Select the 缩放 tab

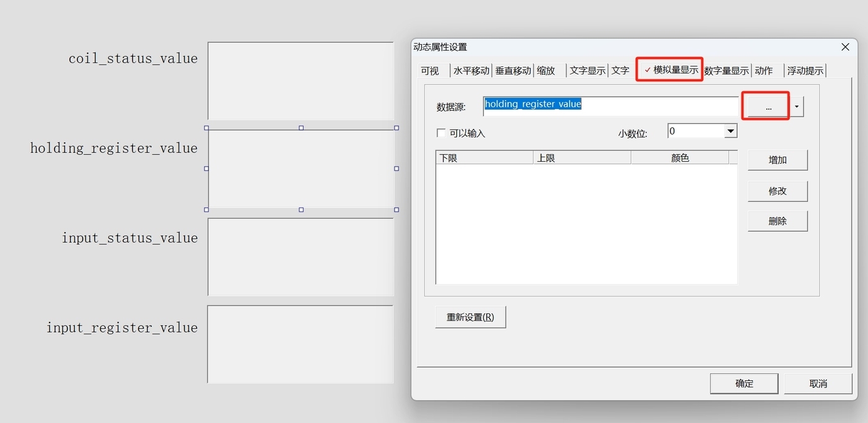547,71
